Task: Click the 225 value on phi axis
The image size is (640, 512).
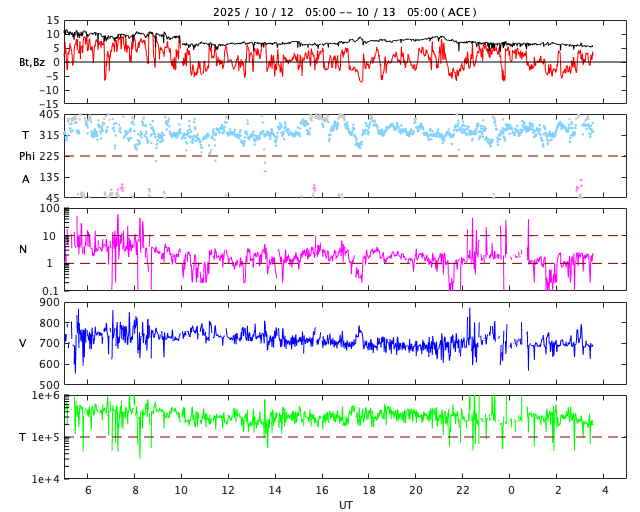Action: click(x=48, y=156)
